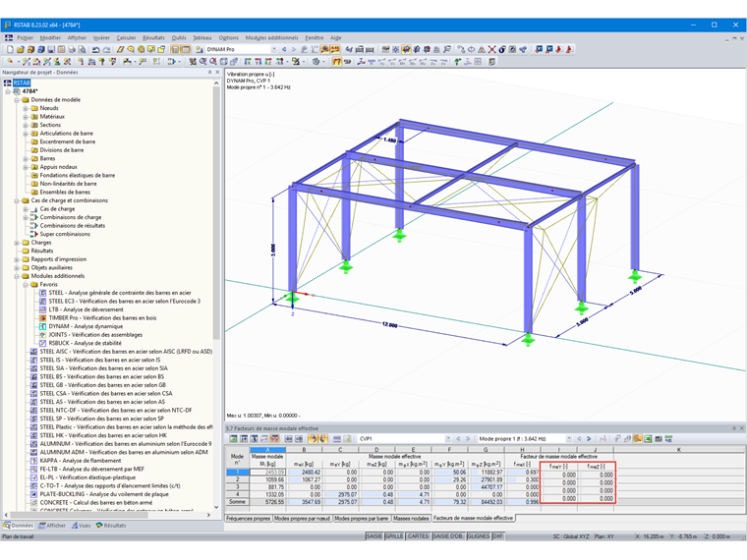Expand the Nœuds tree node
The width and height of the screenshot is (747, 560).
pos(26,108)
